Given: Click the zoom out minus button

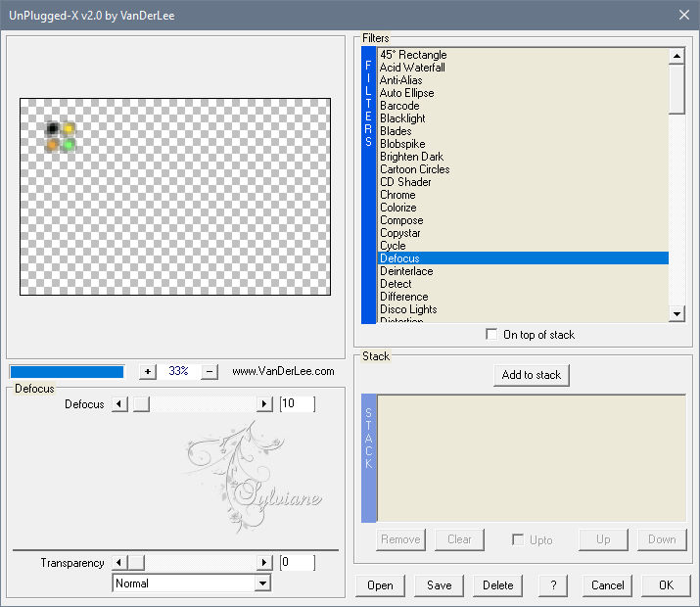Looking at the screenshot, I should click(x=210, y=371).
